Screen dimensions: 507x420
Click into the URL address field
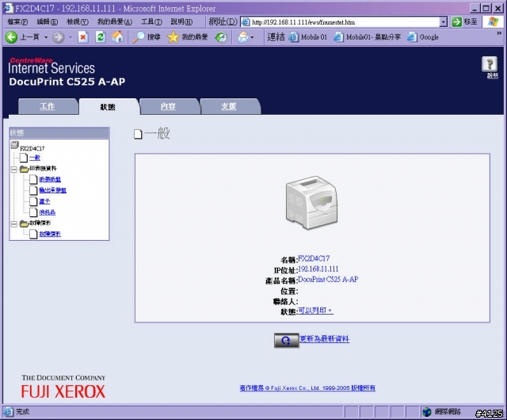(345, 22)
